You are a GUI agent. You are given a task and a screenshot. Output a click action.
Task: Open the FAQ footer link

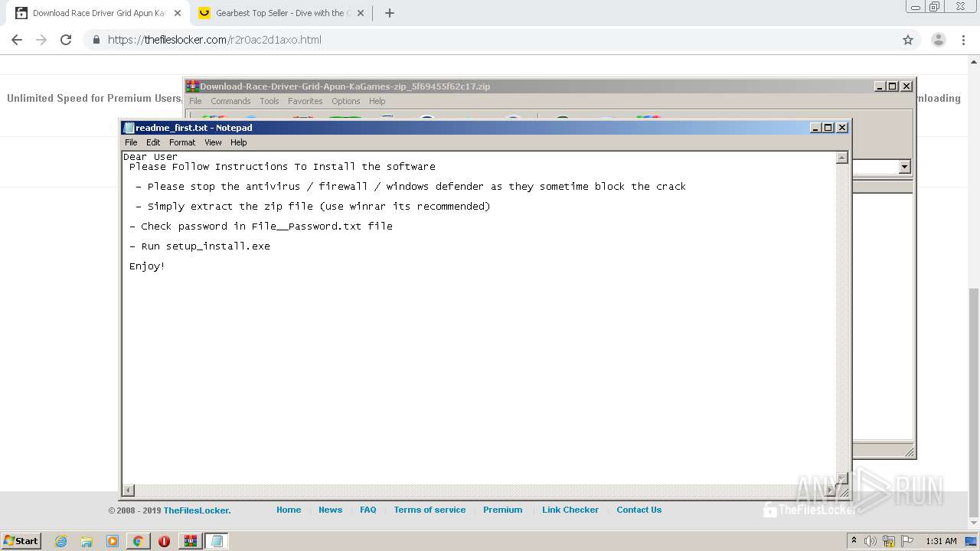[x=368, y=510]
